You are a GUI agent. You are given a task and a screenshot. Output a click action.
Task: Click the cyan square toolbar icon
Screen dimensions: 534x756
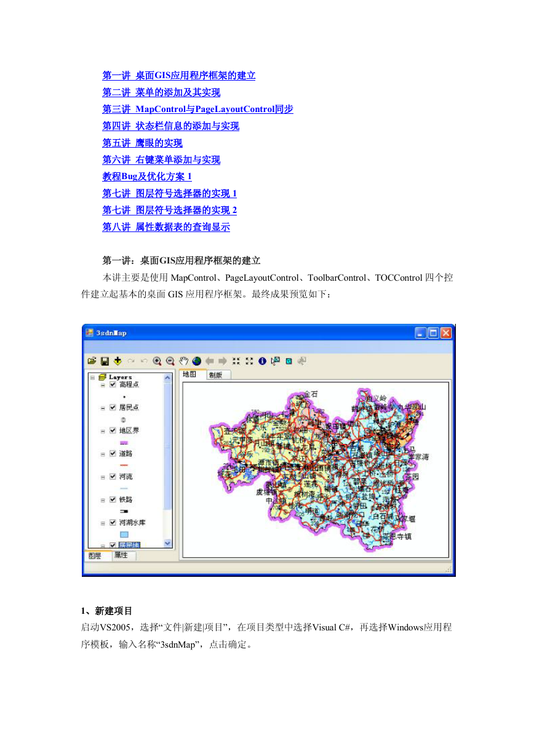[289, 361]
